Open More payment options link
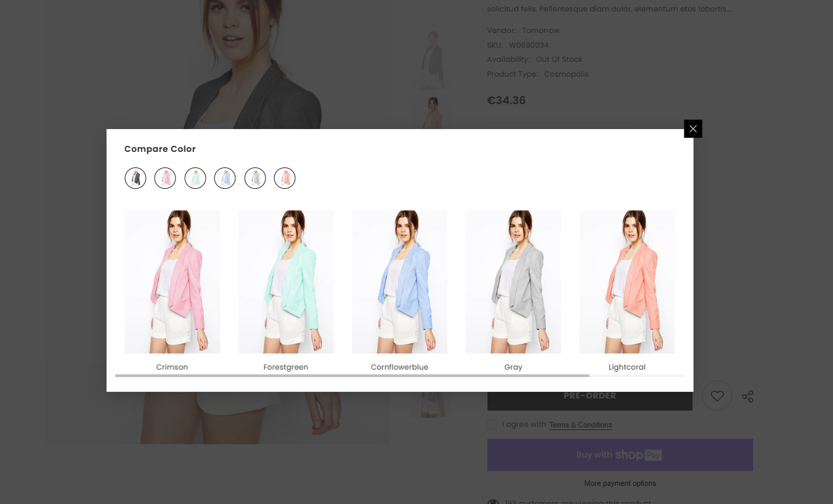The height and width of the screenshot is (504, 833). click(x=620, y=483)
